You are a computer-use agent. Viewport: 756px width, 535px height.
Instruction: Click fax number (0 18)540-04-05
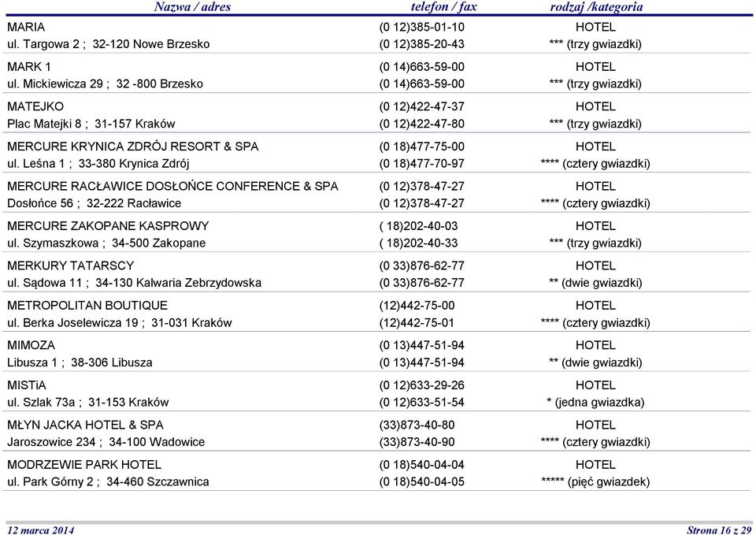click(422, 482)
